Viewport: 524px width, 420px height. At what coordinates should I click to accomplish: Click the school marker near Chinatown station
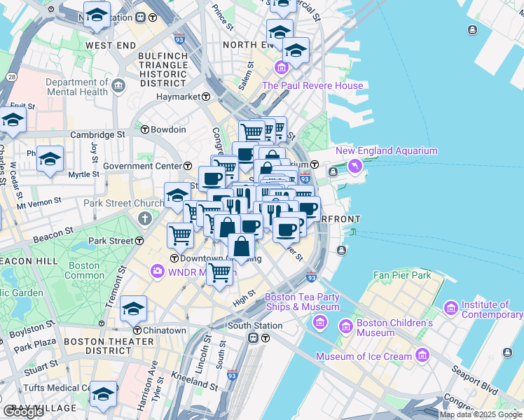133,311
